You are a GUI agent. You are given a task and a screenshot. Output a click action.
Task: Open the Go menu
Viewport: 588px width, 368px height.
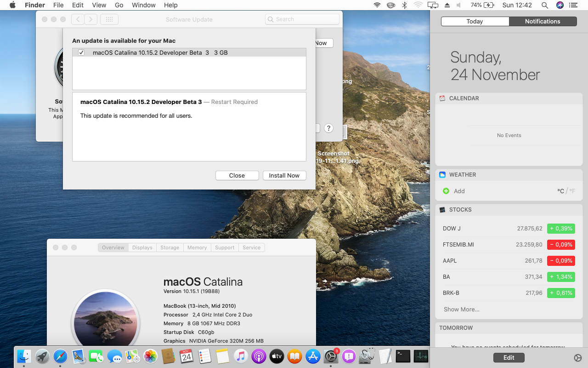click(119, 5)
